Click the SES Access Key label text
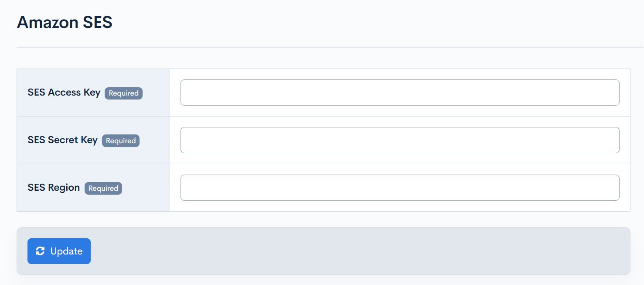The width and height of the screenshot is (644, 285). (64, 93)
